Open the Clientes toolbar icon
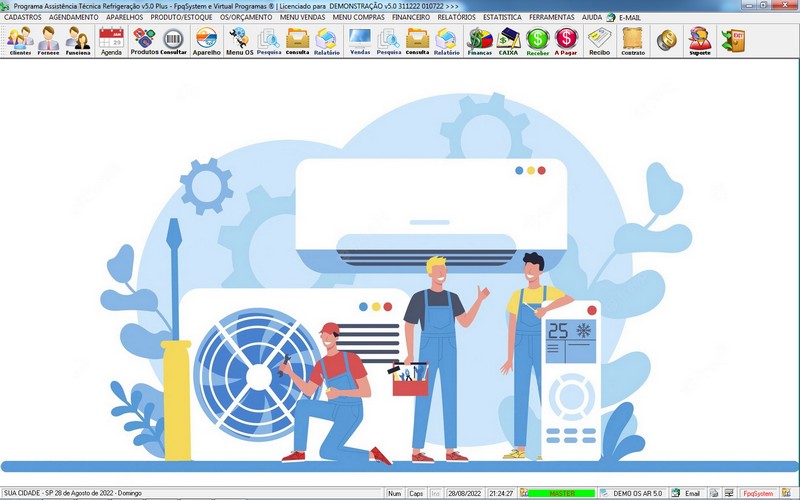This screenshot has height=500, width=800. tap(20, 41)
